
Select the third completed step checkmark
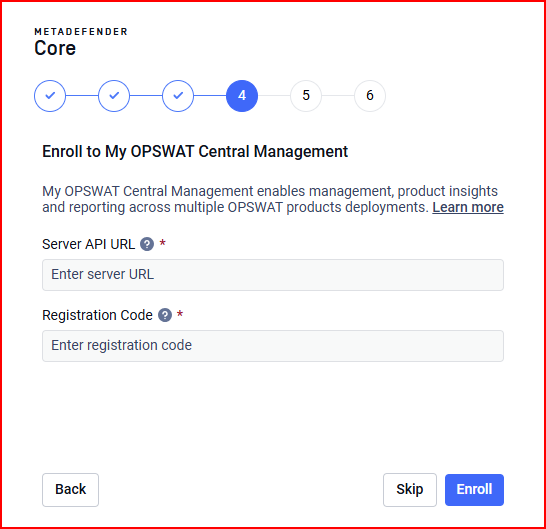(178, 96)
